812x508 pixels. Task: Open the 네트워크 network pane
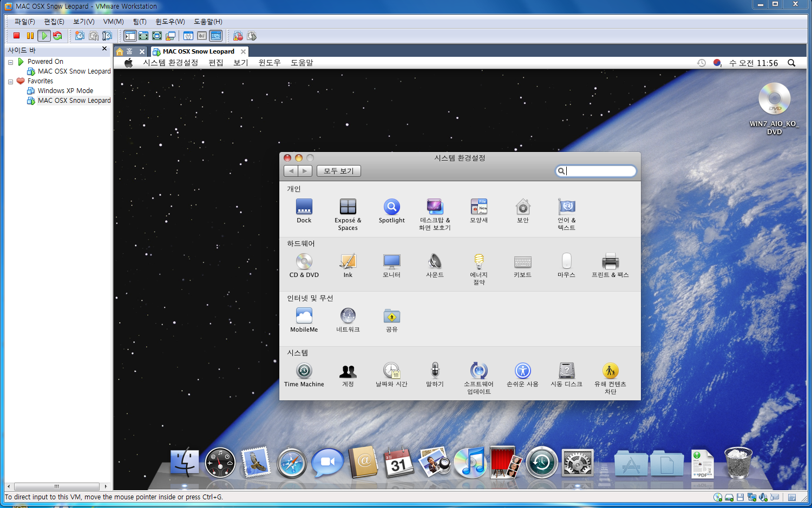pyautogui.click(x=348, y=320)
